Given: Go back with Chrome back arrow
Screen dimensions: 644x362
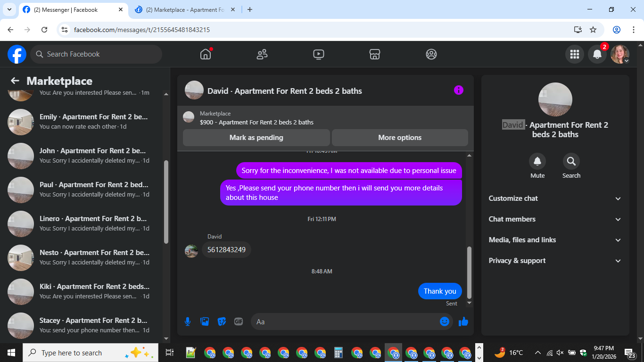Looking at the screenshot, I should [10, 30].
